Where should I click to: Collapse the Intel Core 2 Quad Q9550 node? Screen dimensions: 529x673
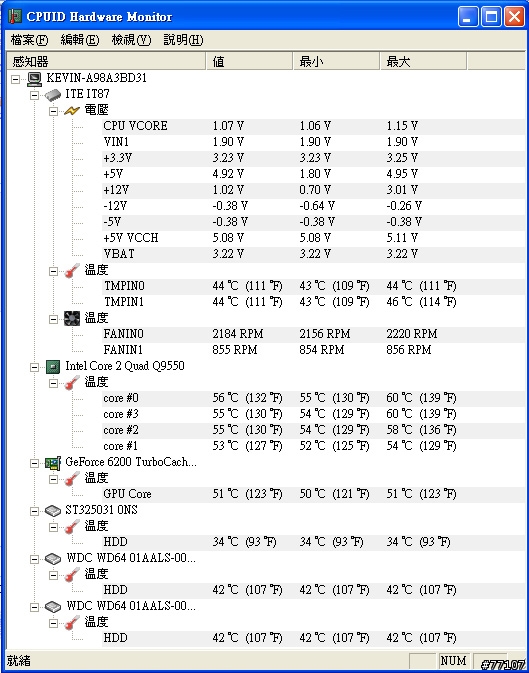34,367
